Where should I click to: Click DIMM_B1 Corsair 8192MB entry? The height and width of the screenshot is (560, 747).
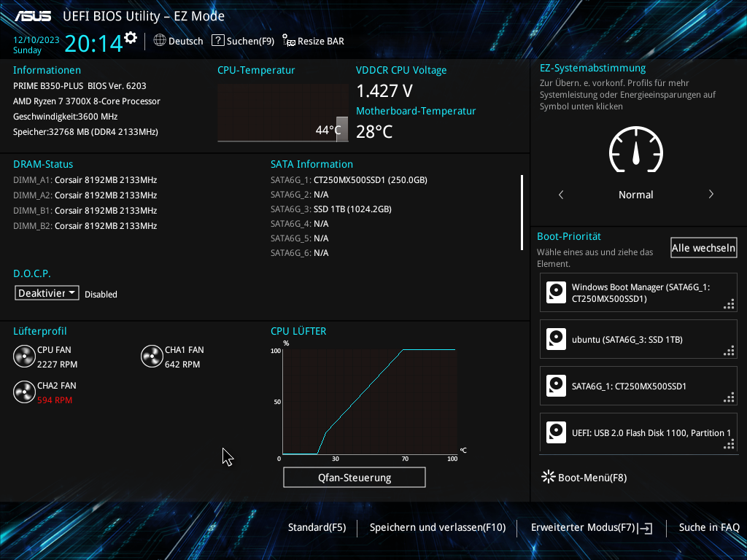pyautogui.click(x=85, y=211)
